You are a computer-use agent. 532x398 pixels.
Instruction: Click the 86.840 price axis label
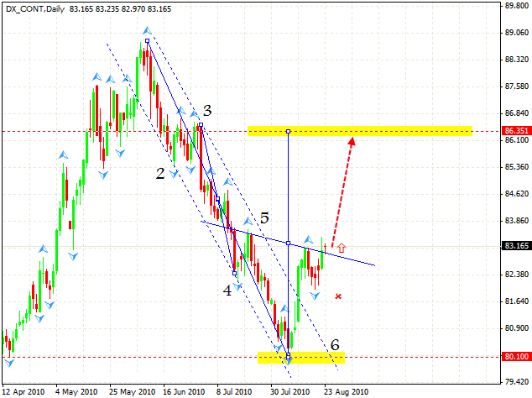pos(517,113)
